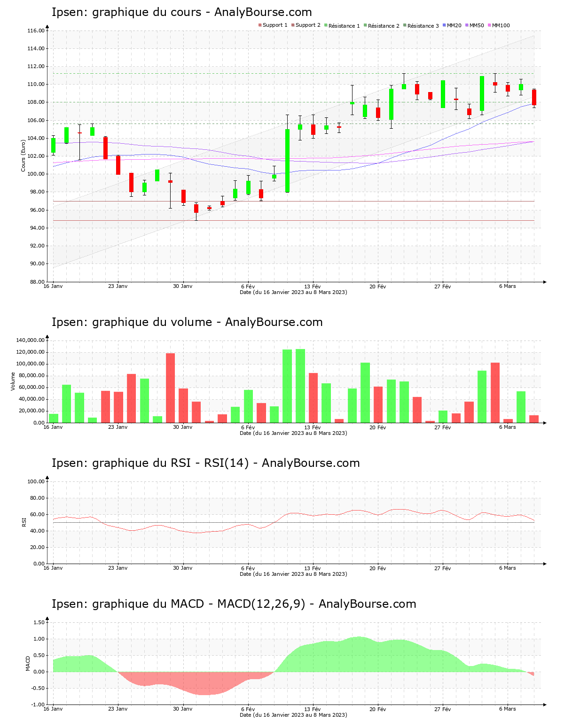Click the grey Support 2 line near 95
The width and height of the screenshot is (564, 728).
[x=293, y=220]
